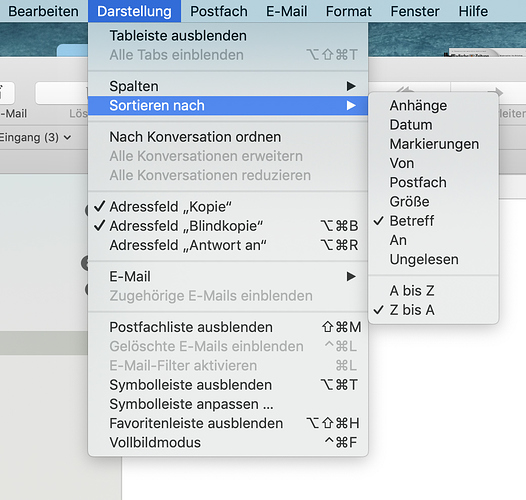Select Nach Konversation ordnen
The image size is (526, 500).
[228, 137]
